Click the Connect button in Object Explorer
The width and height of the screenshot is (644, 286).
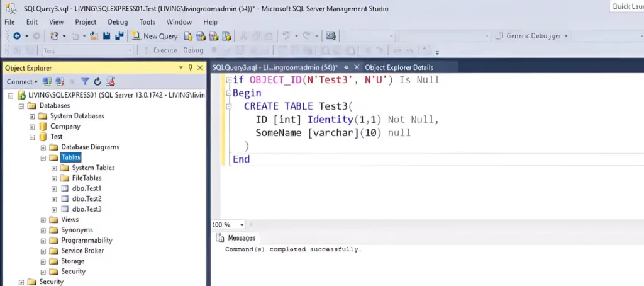22,81
